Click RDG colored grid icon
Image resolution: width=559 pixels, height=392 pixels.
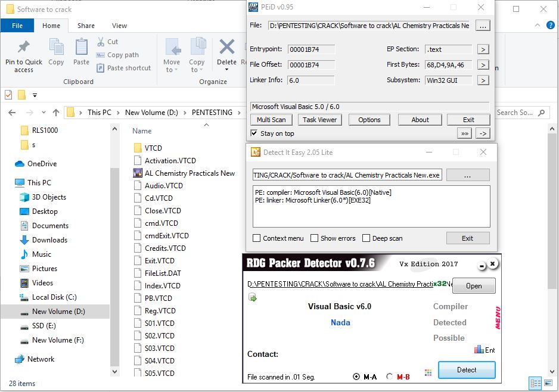coord(428,372)
